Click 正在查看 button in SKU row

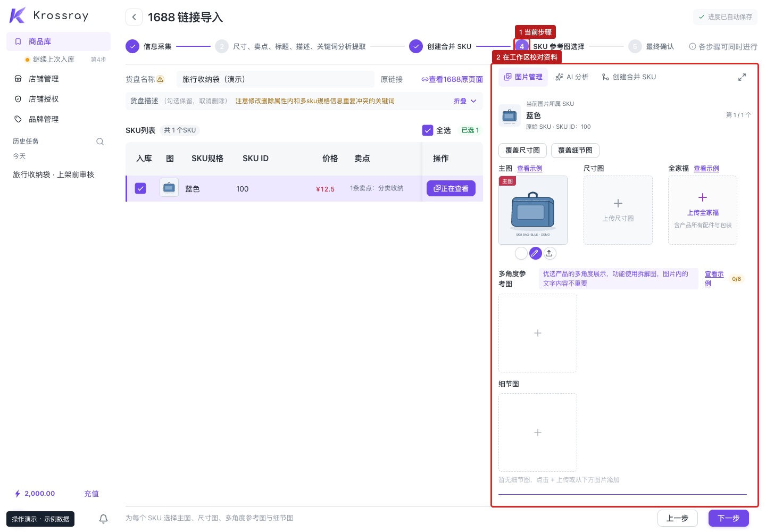451,188
